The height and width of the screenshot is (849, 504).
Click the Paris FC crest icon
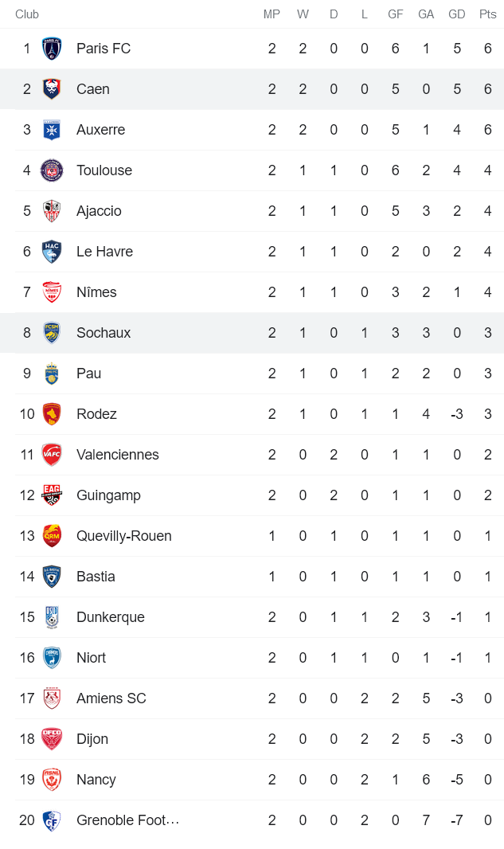coord(52,49)
